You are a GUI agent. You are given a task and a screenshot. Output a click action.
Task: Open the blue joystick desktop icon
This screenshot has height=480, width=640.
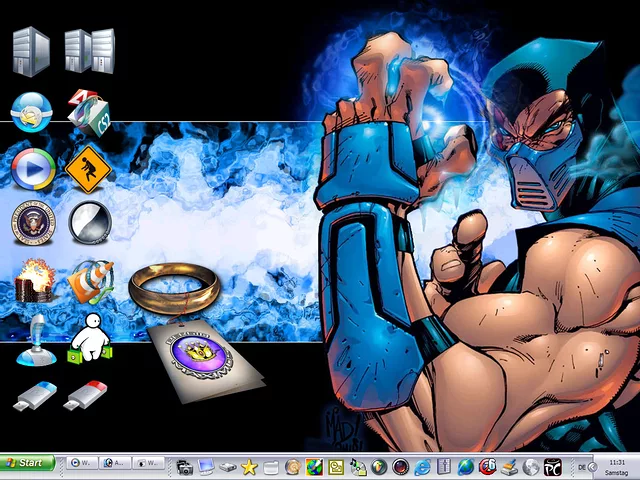(x=33, y=341)
